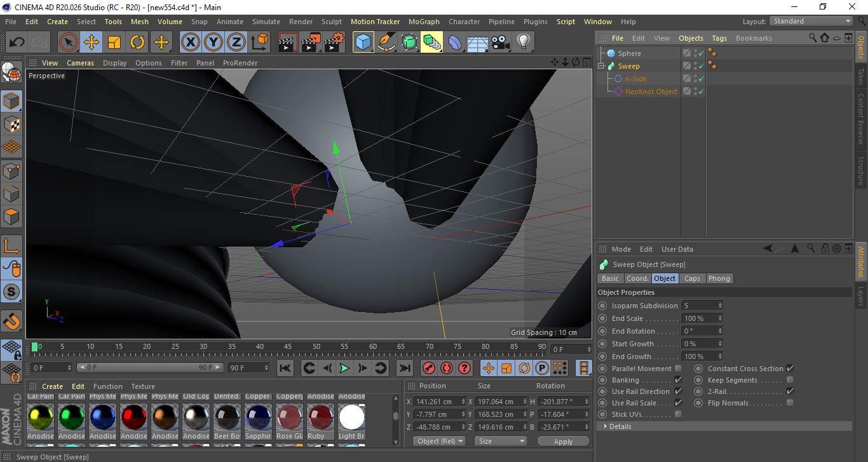Switch to Edges mode
Screen dimensions: 868x462
click(x=11, y=193)
